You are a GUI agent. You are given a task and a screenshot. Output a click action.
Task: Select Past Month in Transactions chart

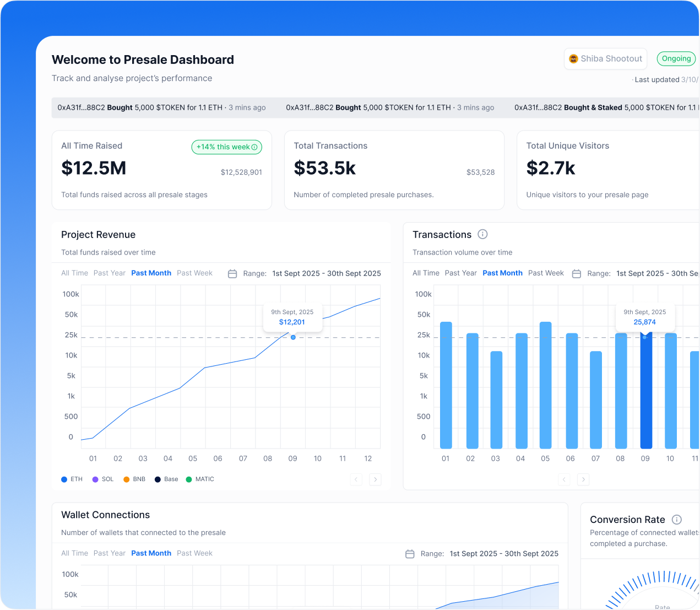click(x=502, y=273)
